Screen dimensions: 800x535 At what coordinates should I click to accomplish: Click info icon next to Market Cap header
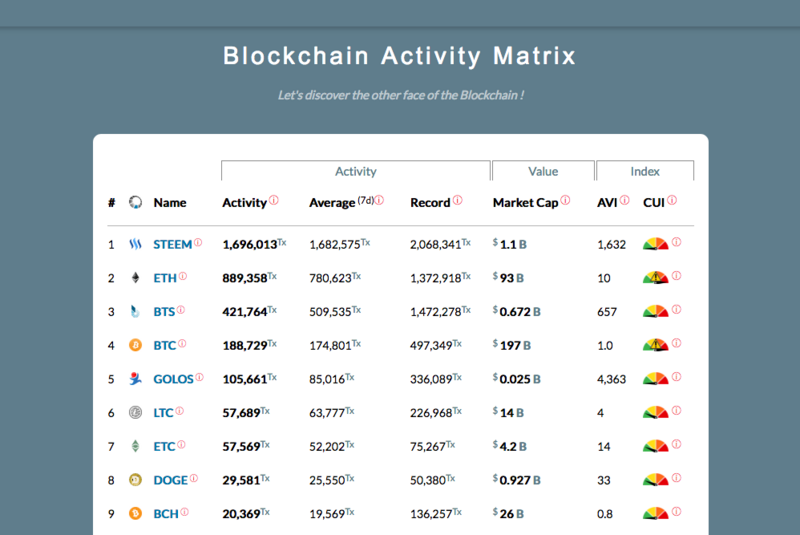pos(566,200)
